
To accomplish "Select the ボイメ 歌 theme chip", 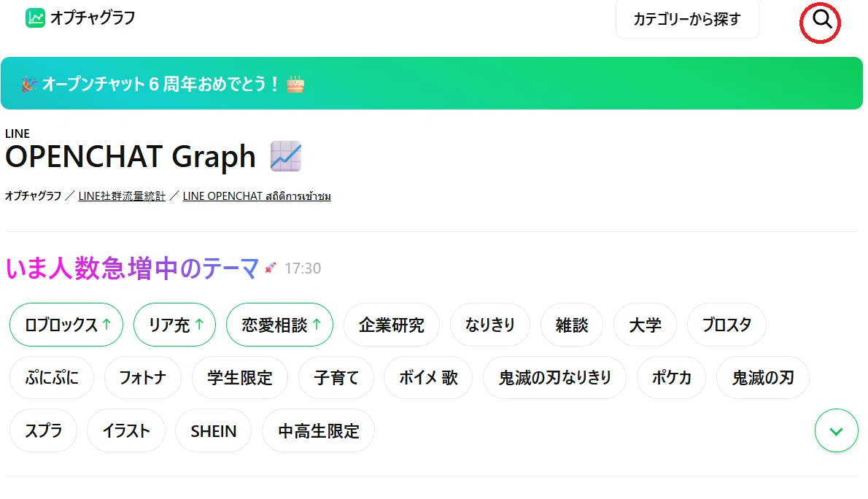I will tap(428, 378).
